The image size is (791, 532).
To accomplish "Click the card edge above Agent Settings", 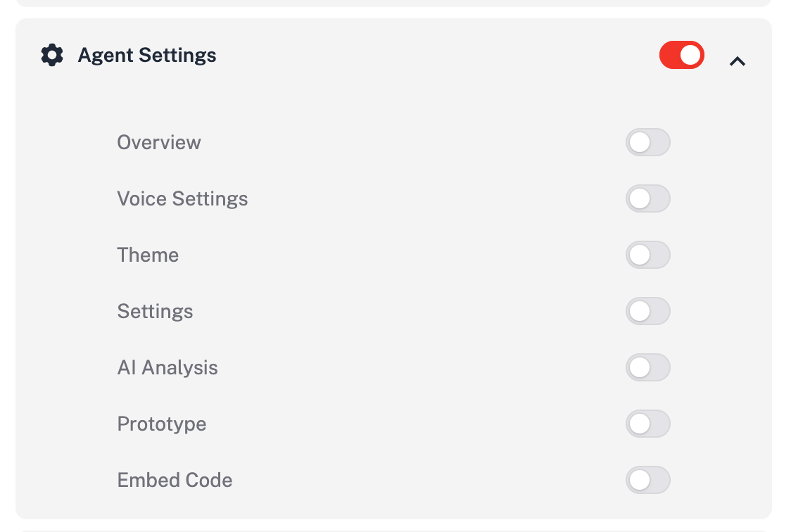I will [x=393, y=3].
